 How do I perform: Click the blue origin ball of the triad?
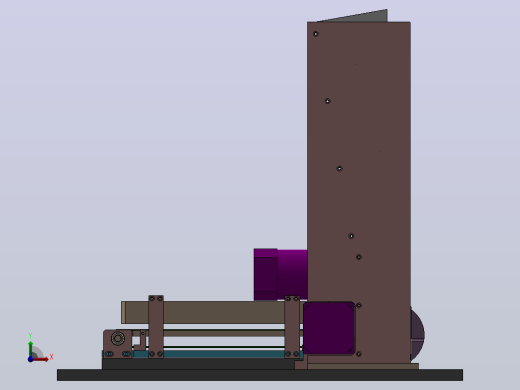tap(30, 359)
